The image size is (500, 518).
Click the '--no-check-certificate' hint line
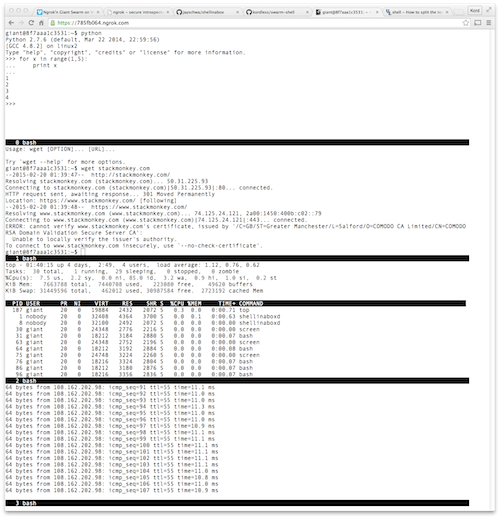click(x=134, y=246)
